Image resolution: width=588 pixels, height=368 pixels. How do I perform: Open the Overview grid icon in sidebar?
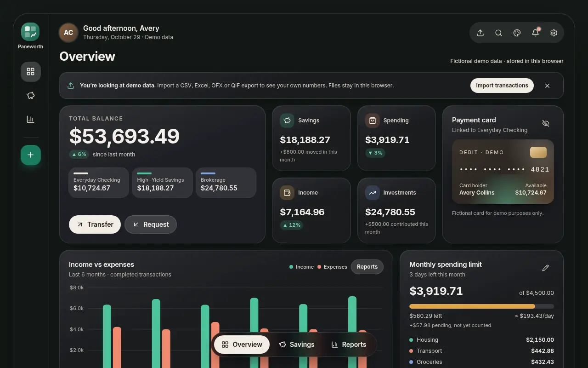click(31, 72)
